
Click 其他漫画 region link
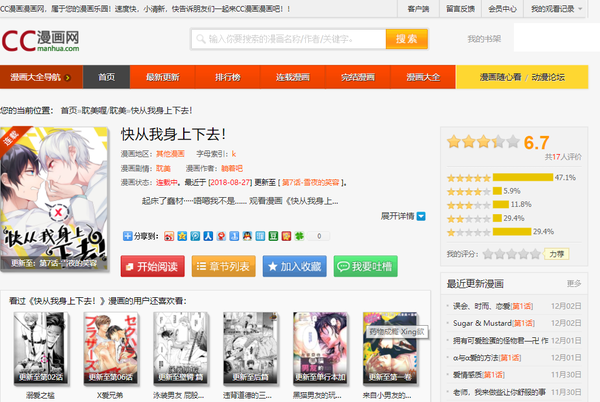[x=170, y=154]
